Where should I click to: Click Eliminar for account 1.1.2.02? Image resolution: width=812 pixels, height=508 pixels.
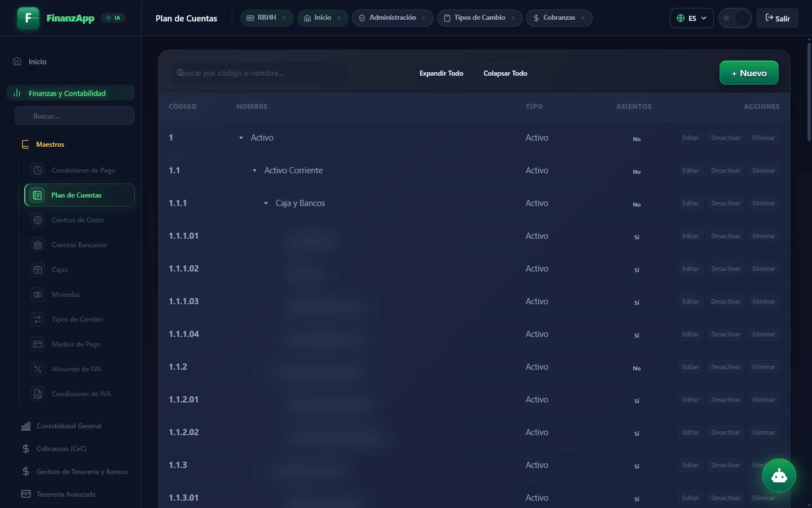click(764, 432)
